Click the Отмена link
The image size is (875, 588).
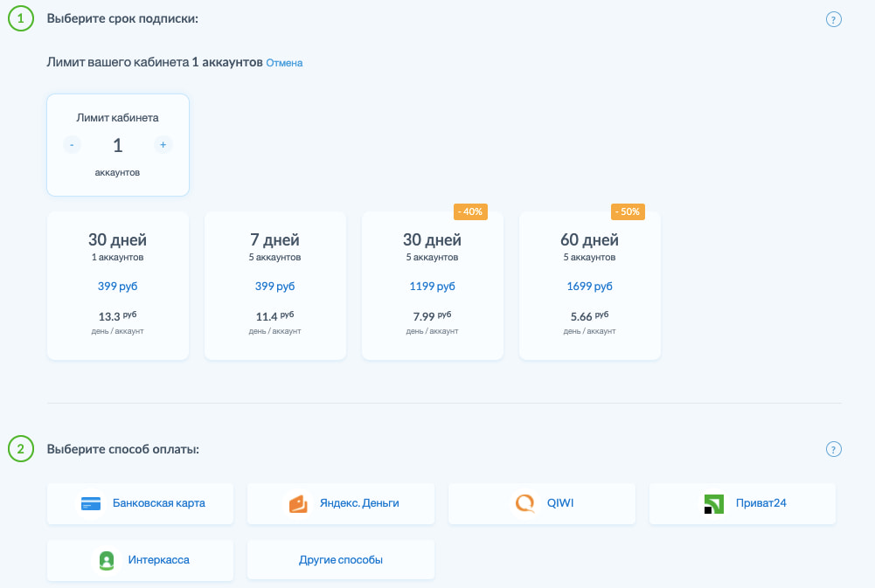click(286, 62)
